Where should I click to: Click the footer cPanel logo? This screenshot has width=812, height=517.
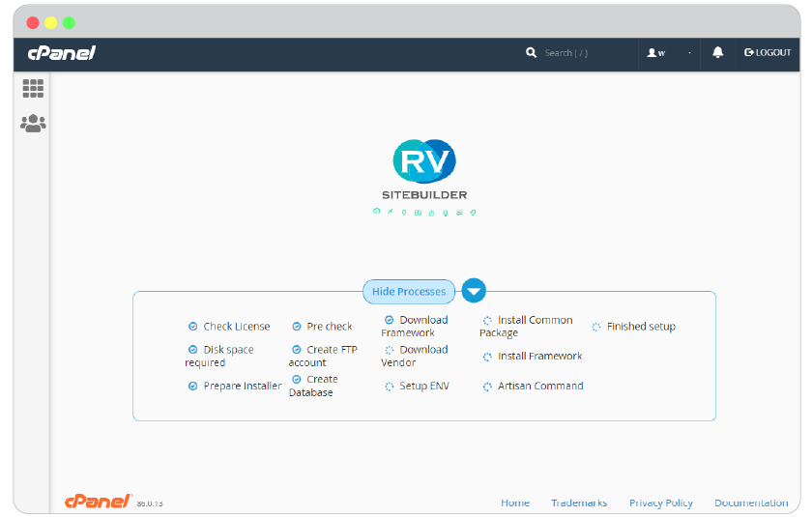(98, 501)
